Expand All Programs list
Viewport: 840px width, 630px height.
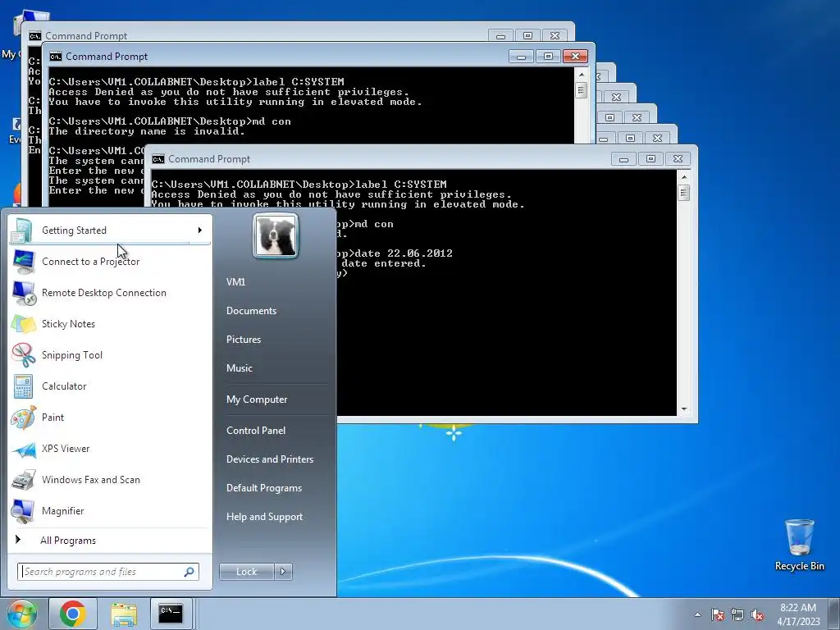point(110,541)
